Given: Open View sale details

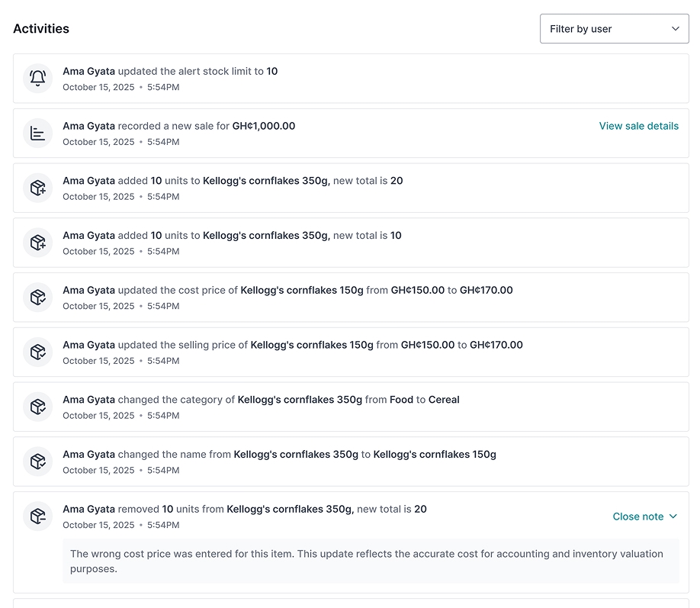Looking at the screenshot, I should pyautogui.click(x=638, y=126).
